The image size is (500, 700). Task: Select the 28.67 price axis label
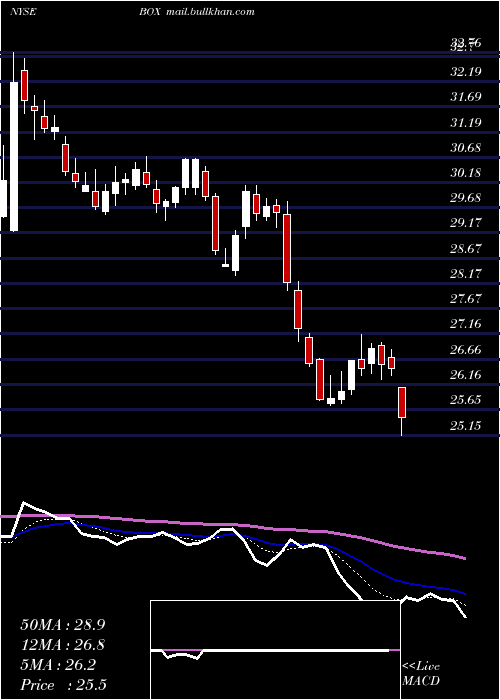coord(466,248)
